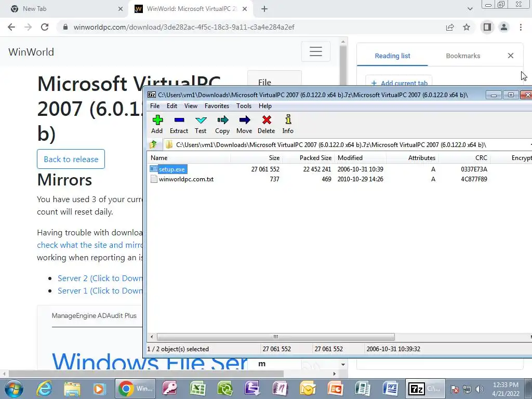Image resolution: width=532 pixels, height=399 pixels.
Task: Click the Extract toolbar icon
Action: pos(179,125)
